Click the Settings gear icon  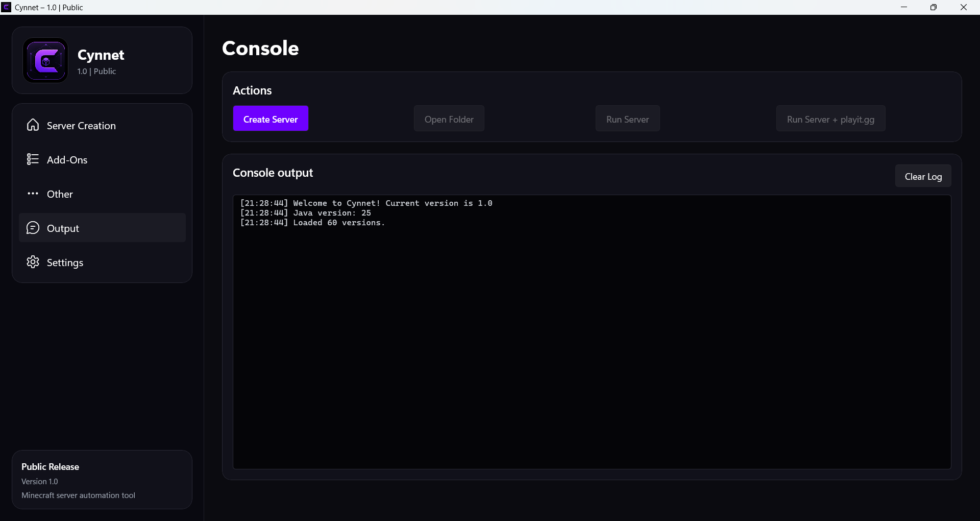[33, 262]
